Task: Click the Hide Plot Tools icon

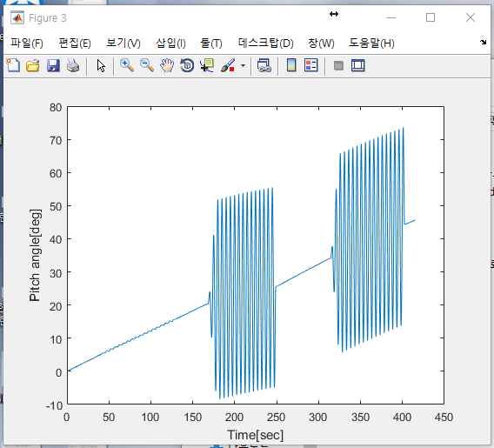Action: (338, 66)
